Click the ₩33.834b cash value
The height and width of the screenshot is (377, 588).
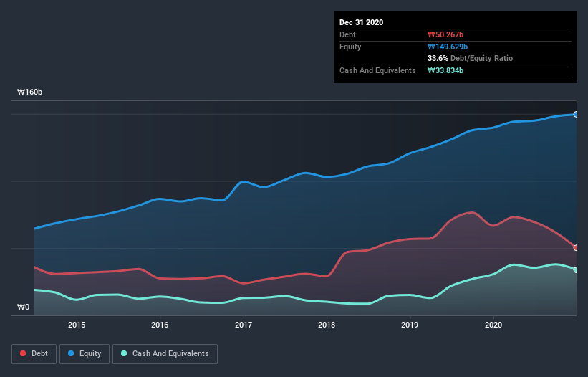pyautogui.click(x=445, y=70)
